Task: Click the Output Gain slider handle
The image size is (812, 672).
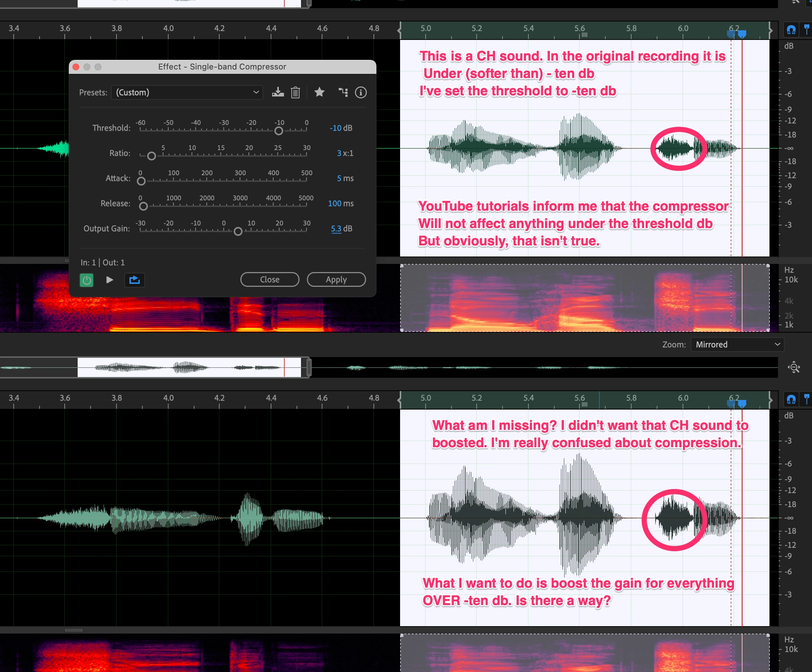Action: click(238, 231)
